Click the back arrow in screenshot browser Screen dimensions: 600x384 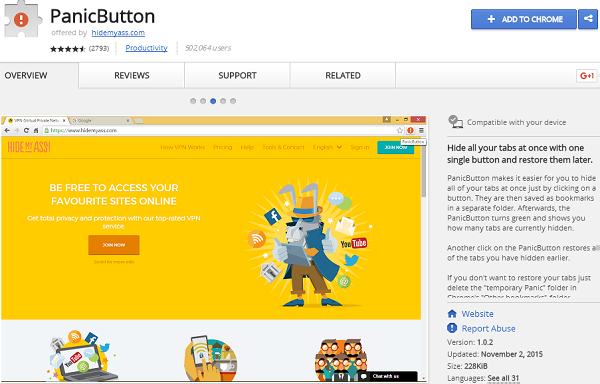coord(7,130)
